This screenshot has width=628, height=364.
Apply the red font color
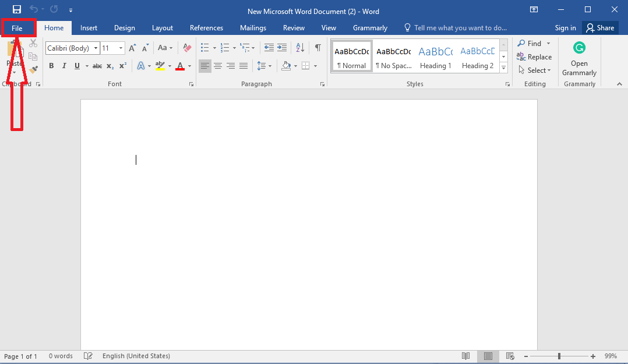point(180,66)
